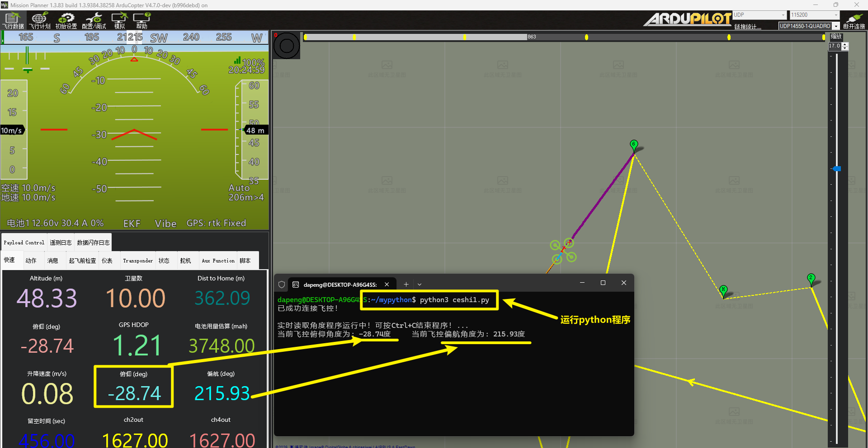This screenshot has width=868, height=448.
Task: Click the EKF status label in HUD
Action: point(132,224)
